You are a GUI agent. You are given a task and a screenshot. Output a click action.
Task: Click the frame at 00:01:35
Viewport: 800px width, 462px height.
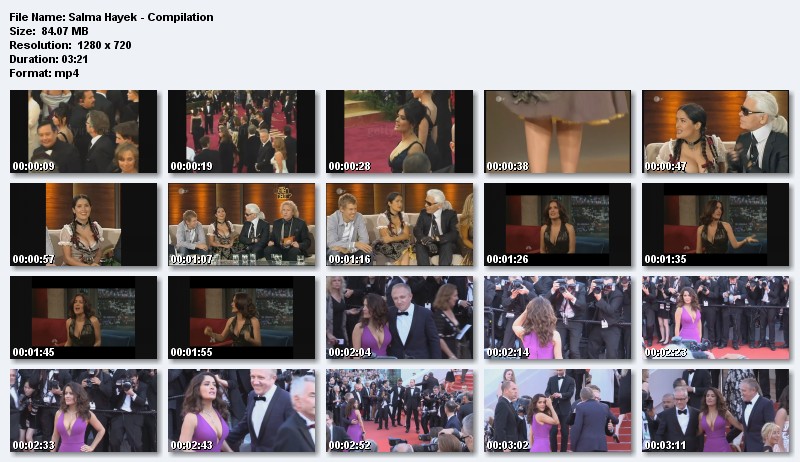pos(715,224)
